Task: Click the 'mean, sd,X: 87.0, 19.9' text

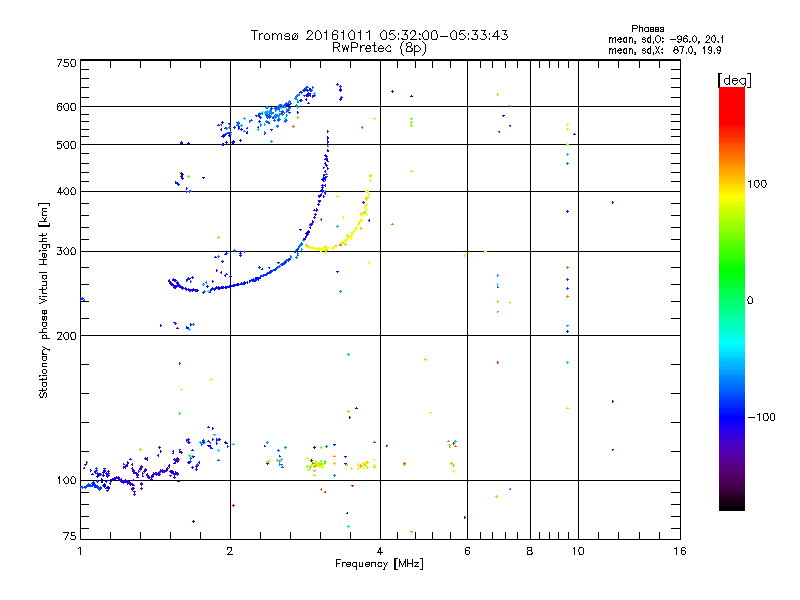Action: pyautogui.click(x=665, y=51)
